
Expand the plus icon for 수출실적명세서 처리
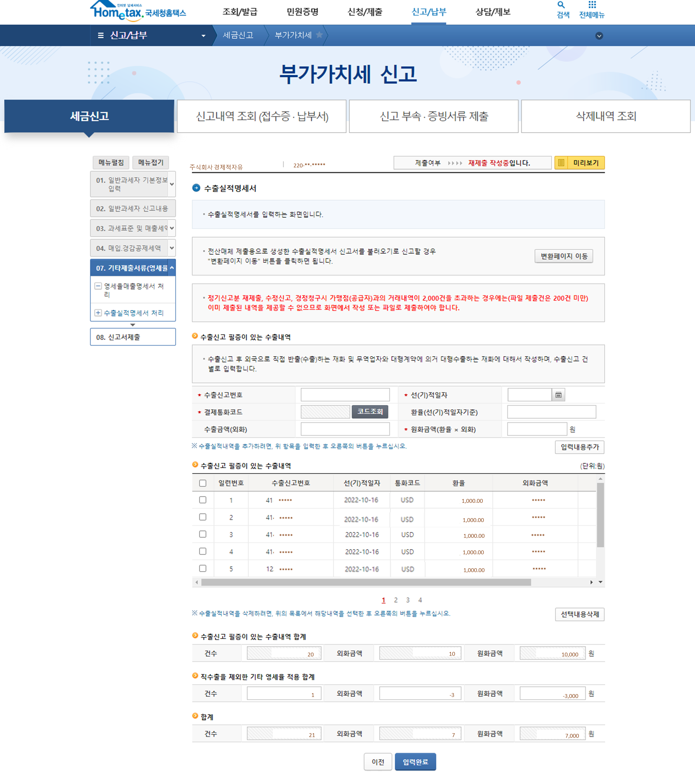(x=98, y=313)
